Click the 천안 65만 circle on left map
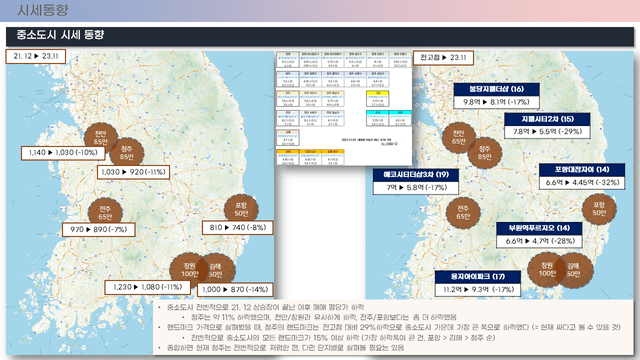 [101, 138]
